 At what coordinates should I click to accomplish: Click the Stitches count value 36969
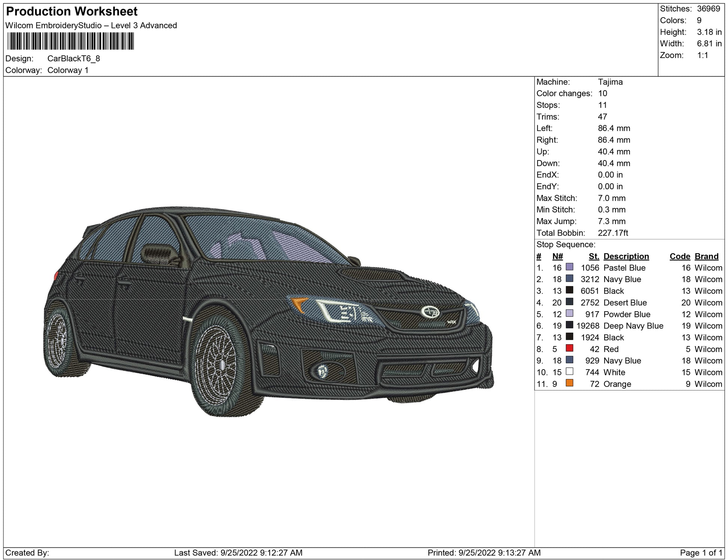[708, 9]
